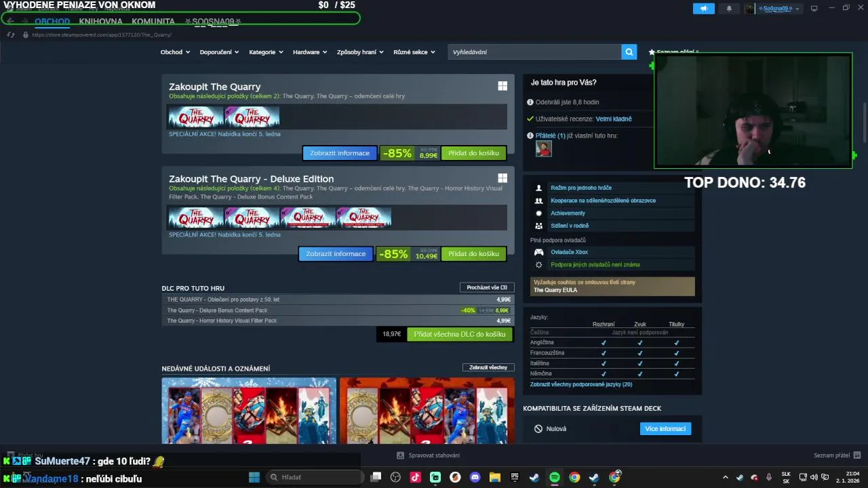Open Windows Start menu
Image resolution: width=868 pixels, height=488 pixels.
point(254,477)
